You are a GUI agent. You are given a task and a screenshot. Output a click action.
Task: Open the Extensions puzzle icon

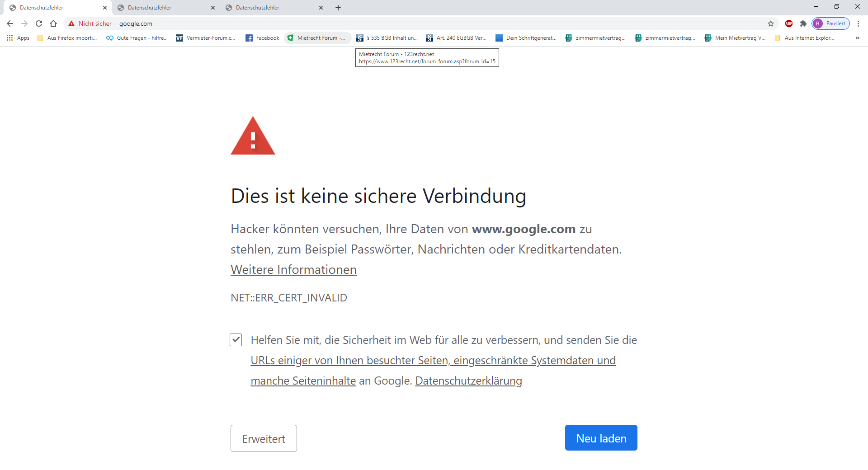[803, 23]
